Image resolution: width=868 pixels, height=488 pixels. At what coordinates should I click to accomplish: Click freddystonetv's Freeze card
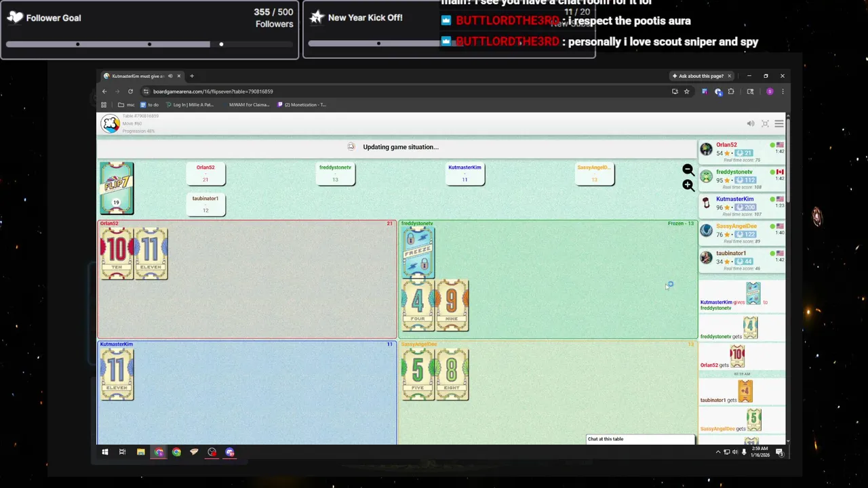418,252
